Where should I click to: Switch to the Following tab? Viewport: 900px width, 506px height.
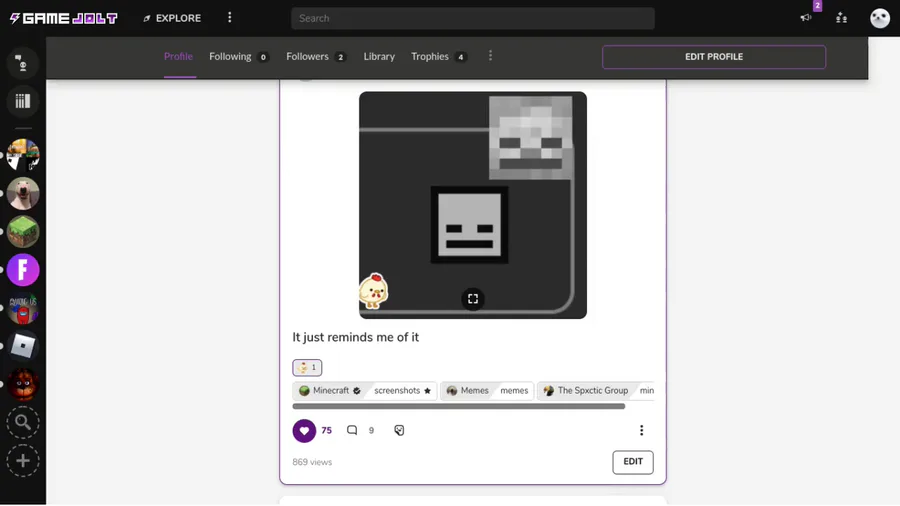click(x=239, y=57)
